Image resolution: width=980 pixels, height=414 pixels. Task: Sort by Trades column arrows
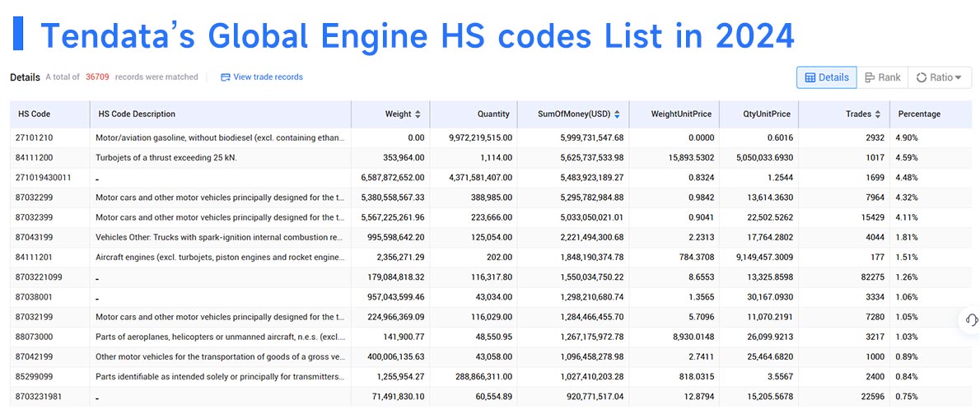coord(878,114)
